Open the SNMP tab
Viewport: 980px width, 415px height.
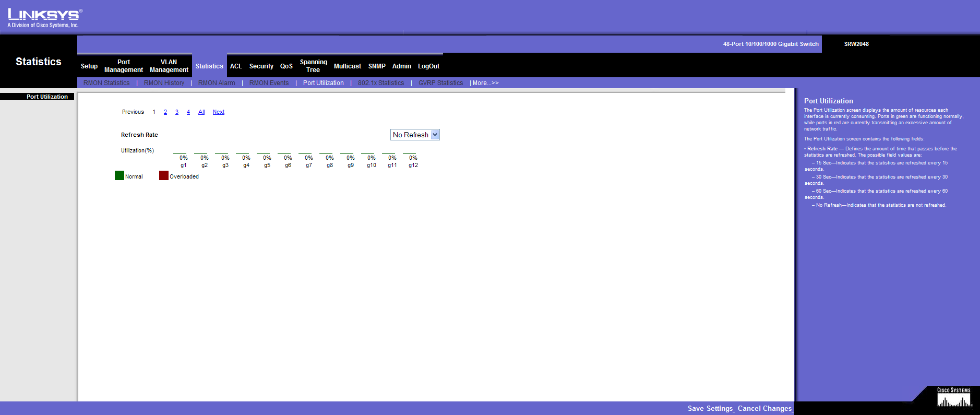(x=377, y=66)
